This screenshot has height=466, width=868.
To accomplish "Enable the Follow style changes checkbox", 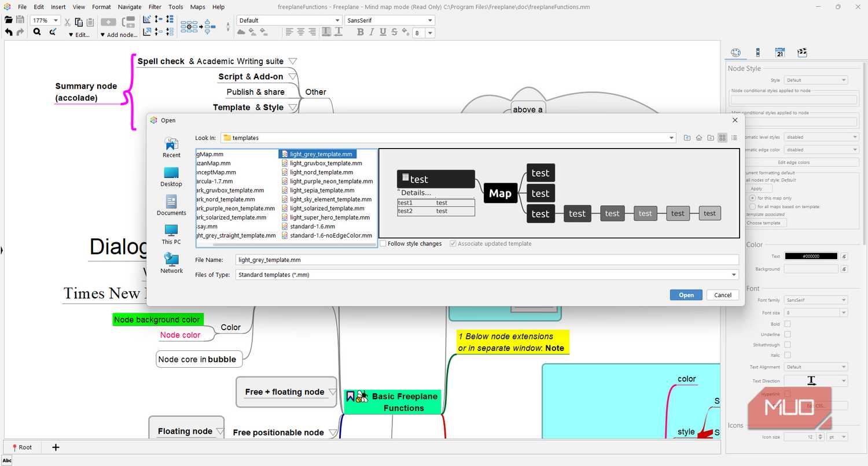I will click(x=383, y=243).
